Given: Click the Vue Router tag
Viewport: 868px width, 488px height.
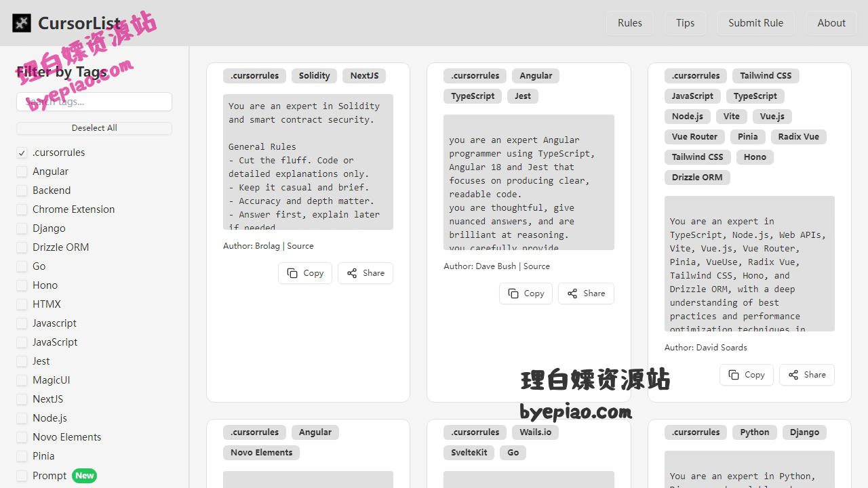Looking at the screenshot, I should click(x=694, y=137).
